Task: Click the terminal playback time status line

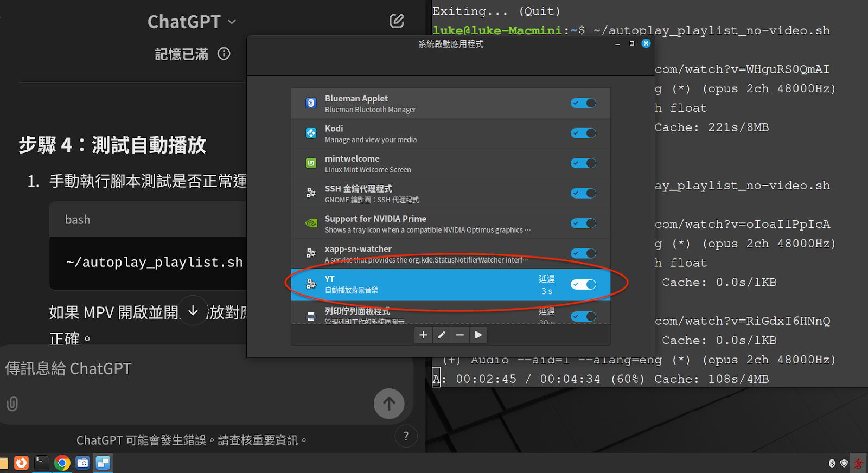Action: 601,379
